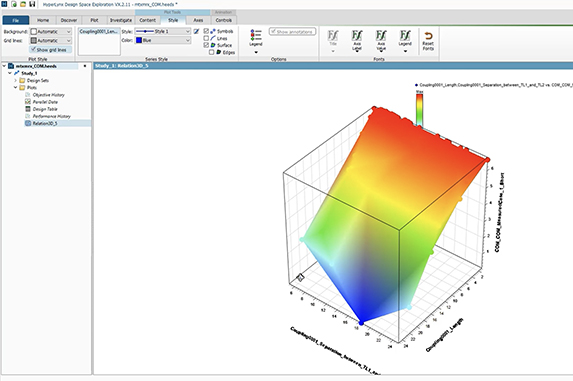Click the Reset Fonts button
573x381 pixels.
(x=428, y=41)
